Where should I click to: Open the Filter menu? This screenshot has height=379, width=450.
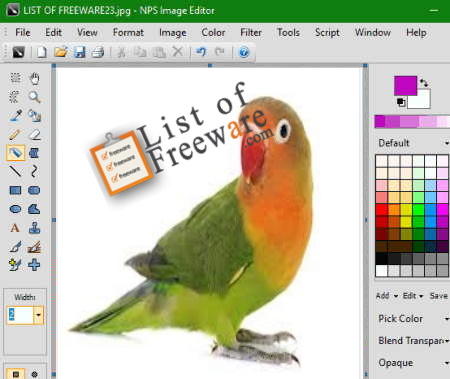pyautogui.click(x=251, y=32)
